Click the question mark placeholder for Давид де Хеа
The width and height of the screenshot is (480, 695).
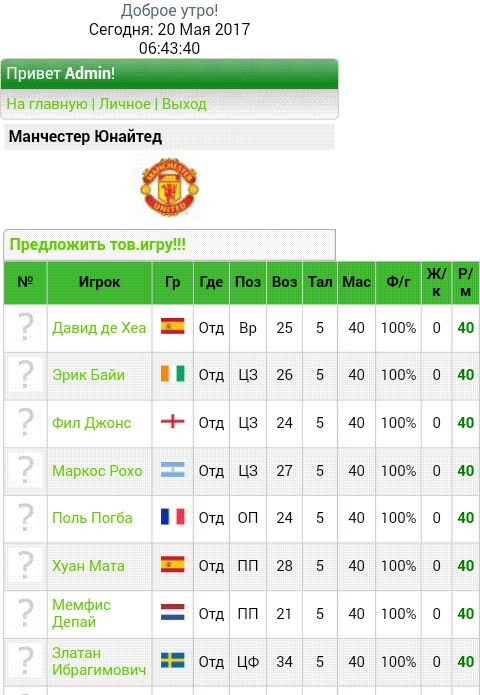(25, 327)
